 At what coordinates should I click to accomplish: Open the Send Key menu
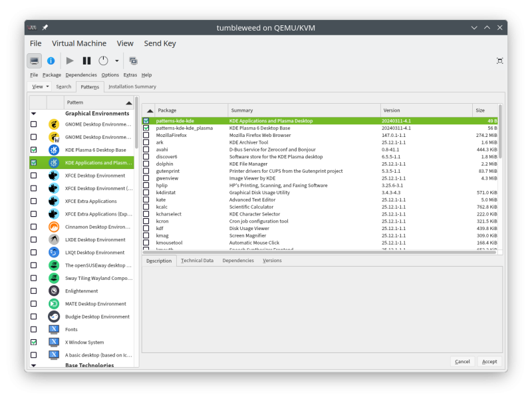tap(160, 43)
